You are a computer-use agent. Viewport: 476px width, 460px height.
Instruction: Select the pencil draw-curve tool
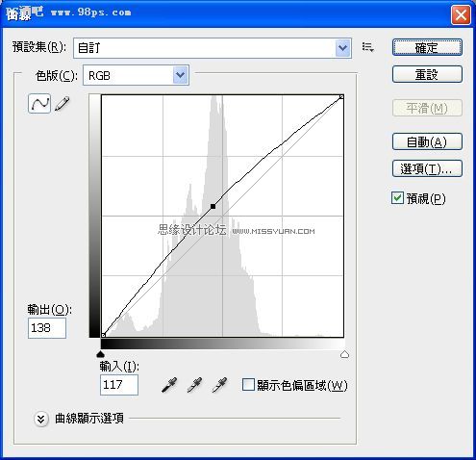point(63,104)
